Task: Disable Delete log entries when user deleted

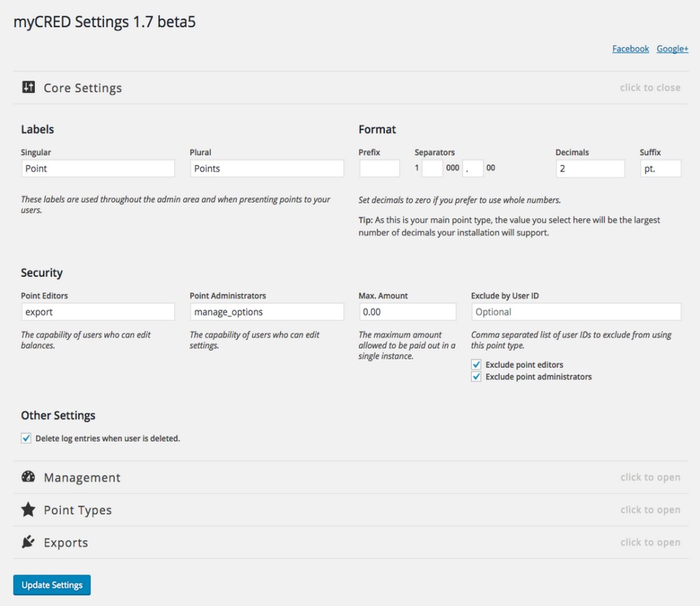Action: 27,438
